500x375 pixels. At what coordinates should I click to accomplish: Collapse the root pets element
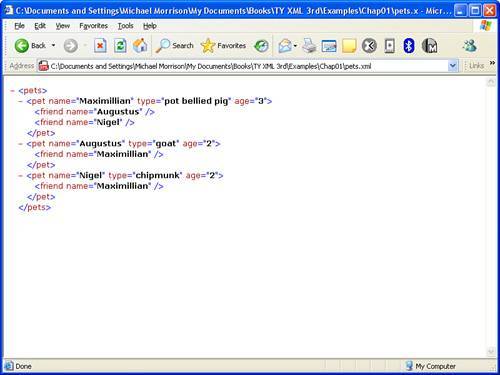(12, 91)
